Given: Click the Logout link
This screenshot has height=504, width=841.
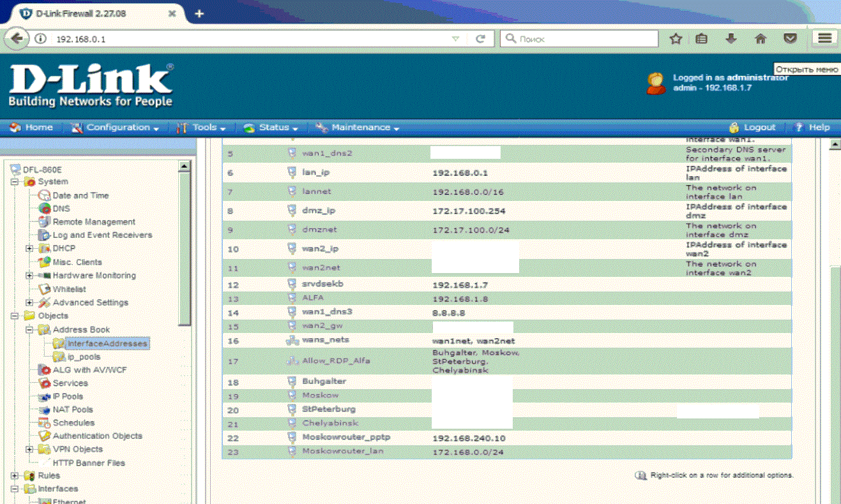Looking at the screenshot, I should click(x=759, y=128).
